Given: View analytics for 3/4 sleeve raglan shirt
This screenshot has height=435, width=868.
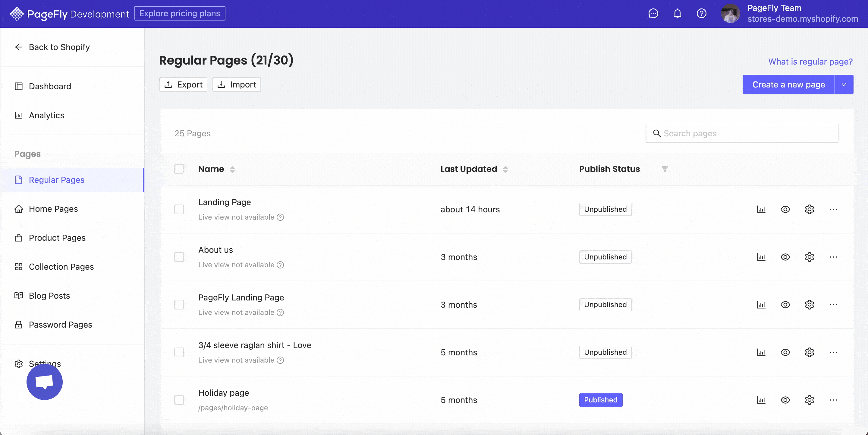Looking at the screenshot, I should click(761, 352).
